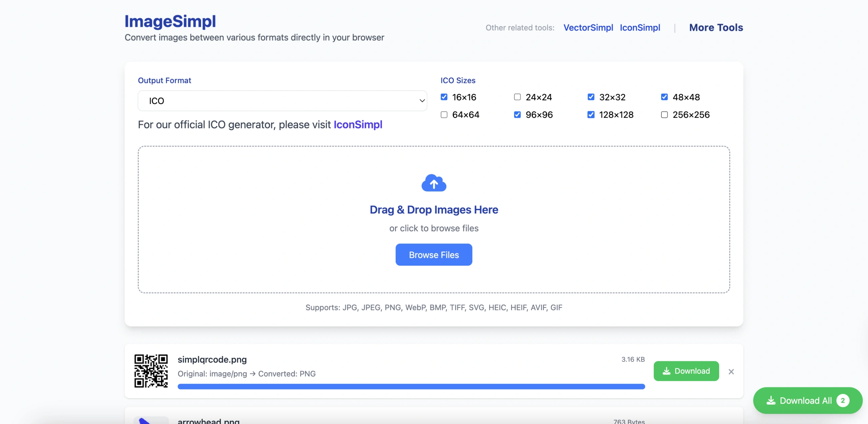Image resolution: width=868 pixels, height=424 pixels.
Task: Click the count badge on Download All
Action: point(843,400)
